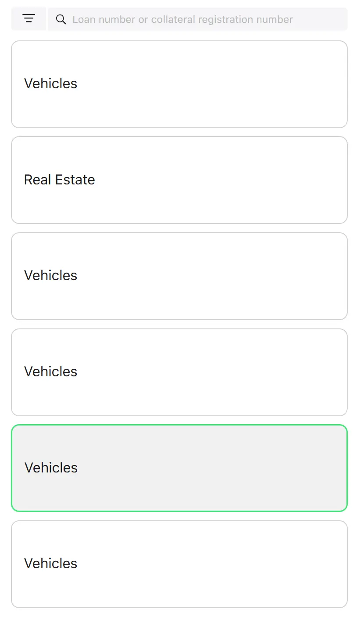Expand filters using the three-line funnel button

point(29,19)
